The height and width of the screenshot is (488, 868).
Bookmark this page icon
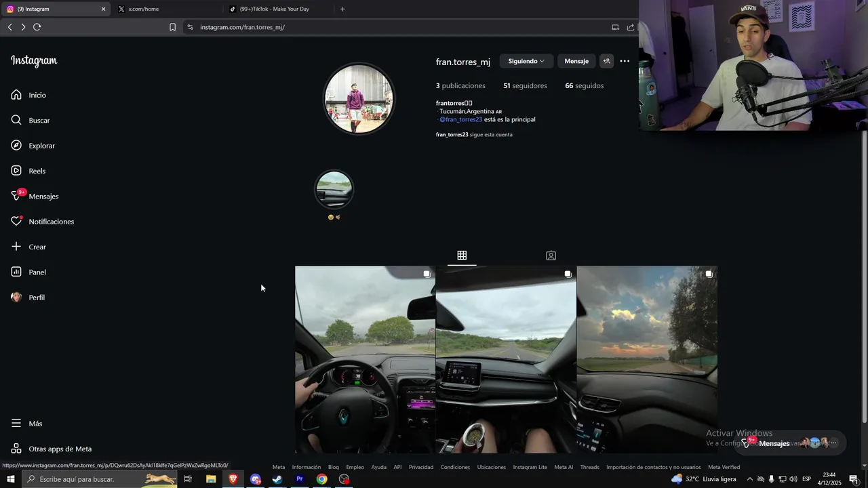pyautogui.click(x=172, y=27)
